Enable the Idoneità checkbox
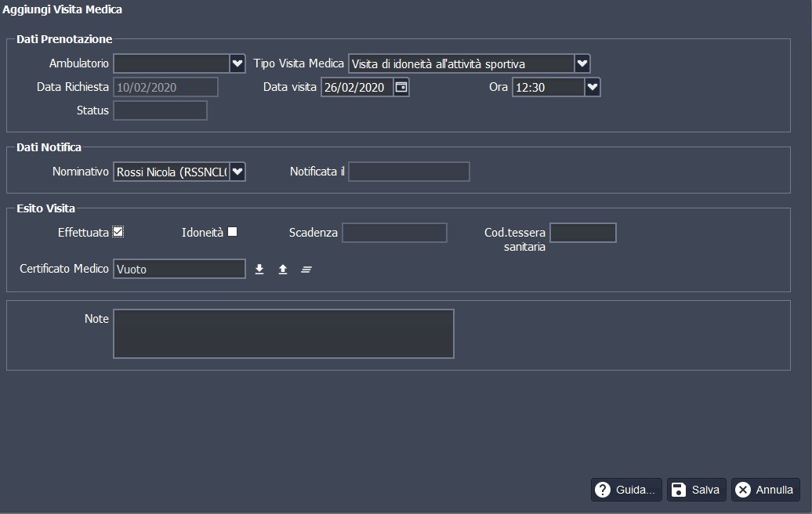The width and height of the screenshot is (812, 514). point(232,231)
